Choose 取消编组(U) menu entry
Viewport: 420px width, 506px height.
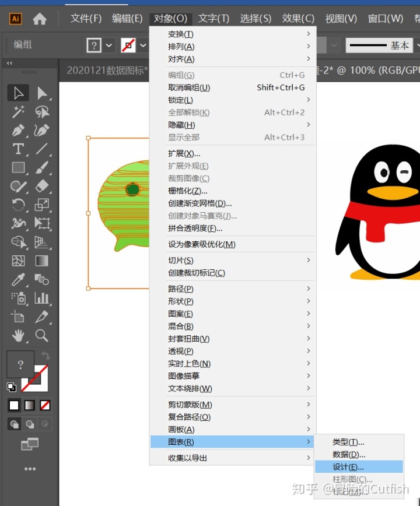pyautogui.click(x=232, y=87)
